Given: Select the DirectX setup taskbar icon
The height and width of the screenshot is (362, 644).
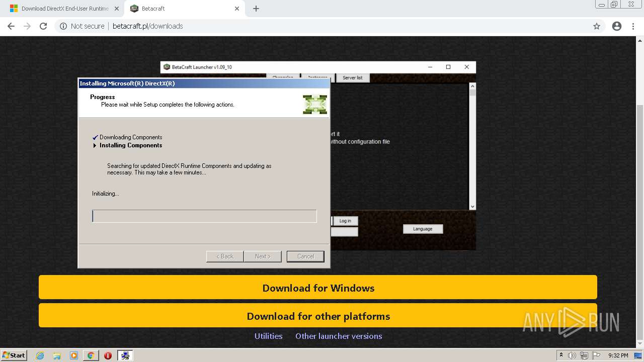Looking at the screenshot, I should pyautogui.click(x=125, y=355).
